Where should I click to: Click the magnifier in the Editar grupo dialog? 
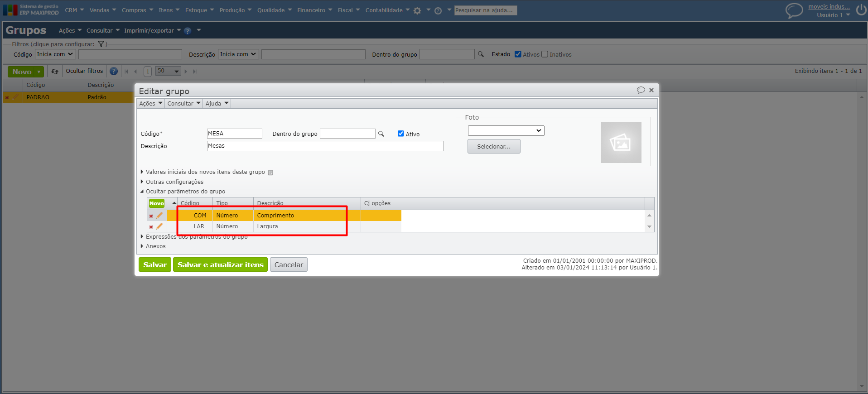pyautogui.click(x=381, y=134)
